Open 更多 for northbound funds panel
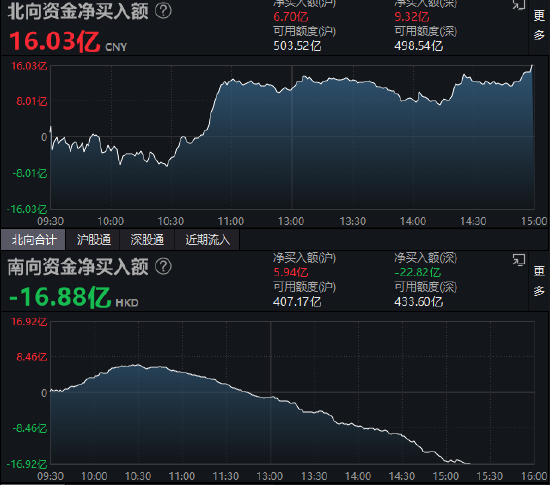 [539, 25]
